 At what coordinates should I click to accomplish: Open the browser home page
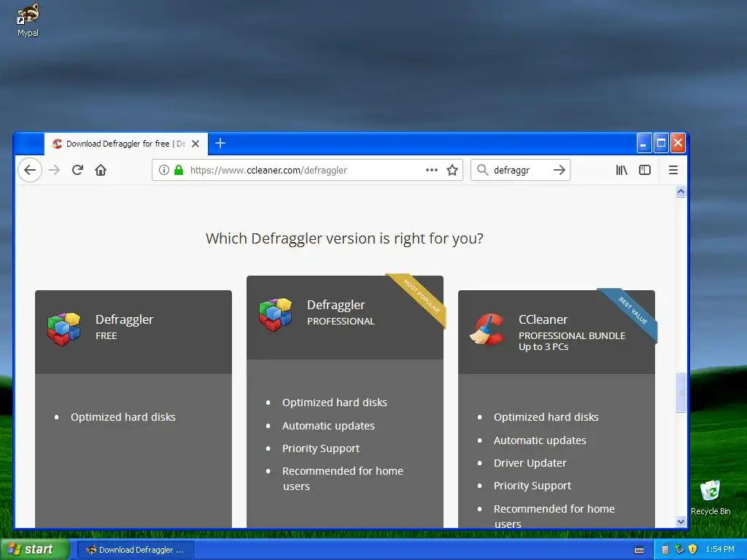point(101,170)
